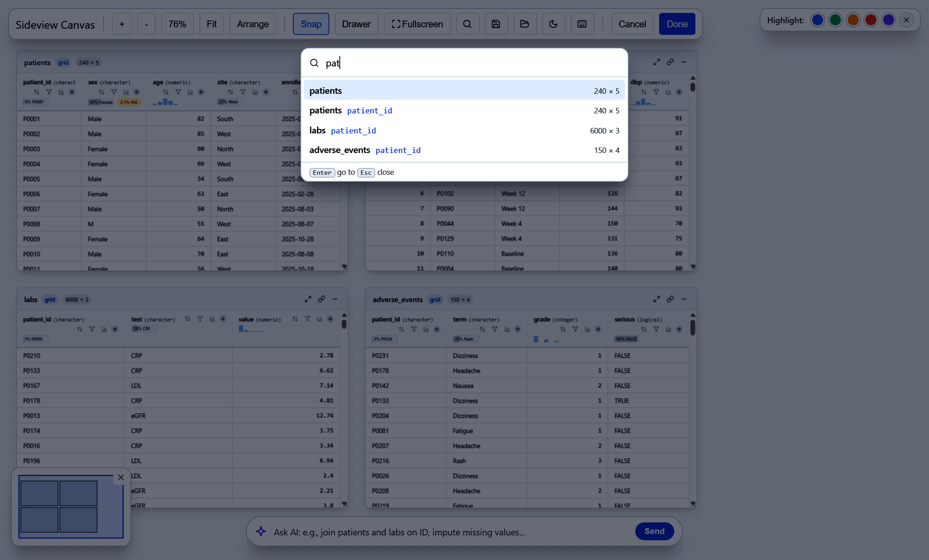Open the Drawer panel
The width and height of the screenshot is (929, 560).
(357, 24)
